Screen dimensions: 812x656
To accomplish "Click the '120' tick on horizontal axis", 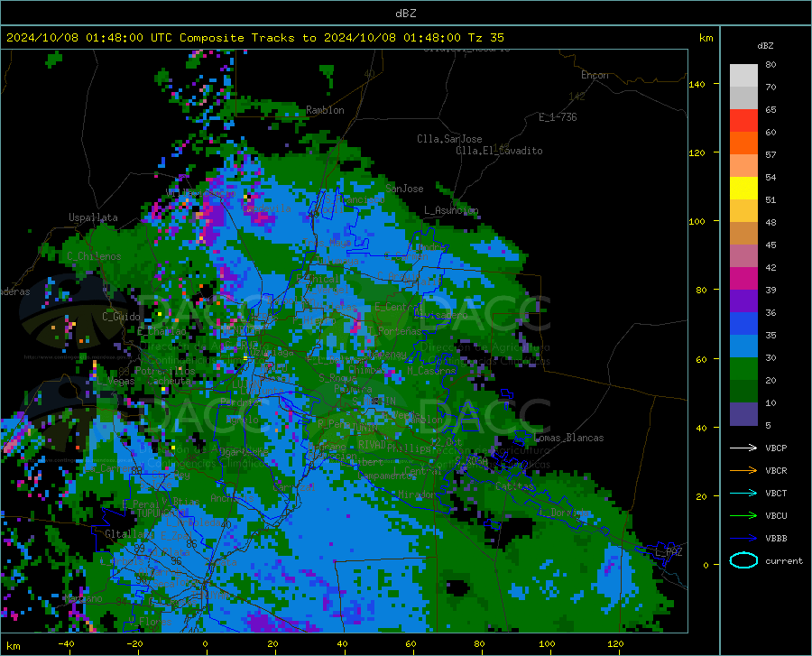I will click(615, 643).
